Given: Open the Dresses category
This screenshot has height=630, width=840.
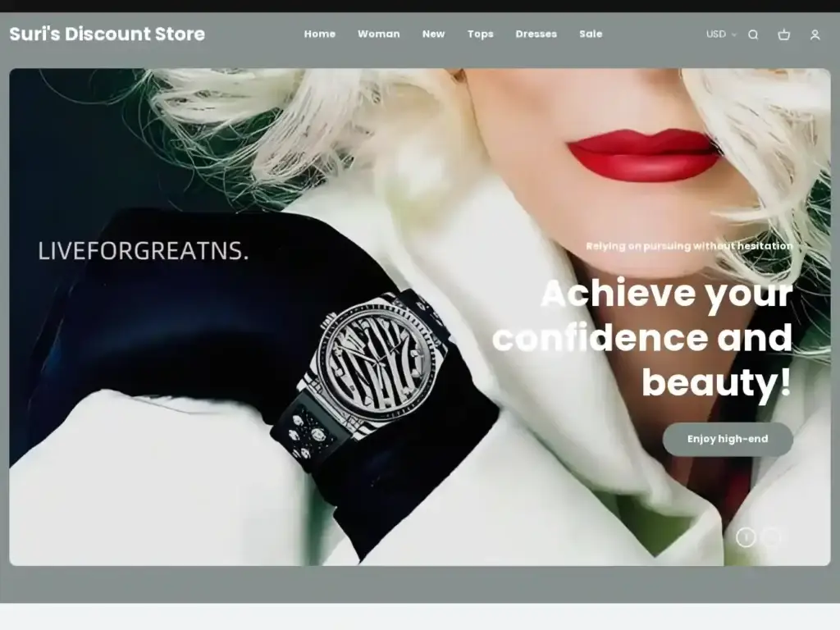Looking at the screenshot, I should point(536,34).
